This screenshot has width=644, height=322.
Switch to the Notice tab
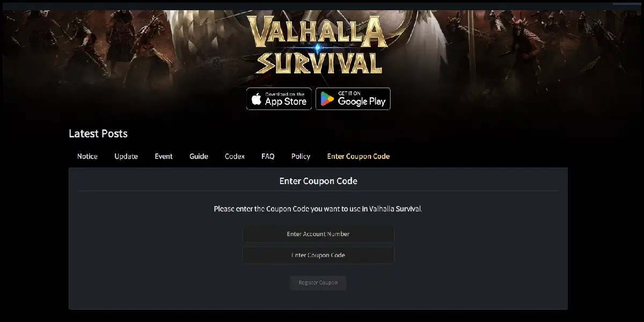pyautogui.click(x=87, y=156)
